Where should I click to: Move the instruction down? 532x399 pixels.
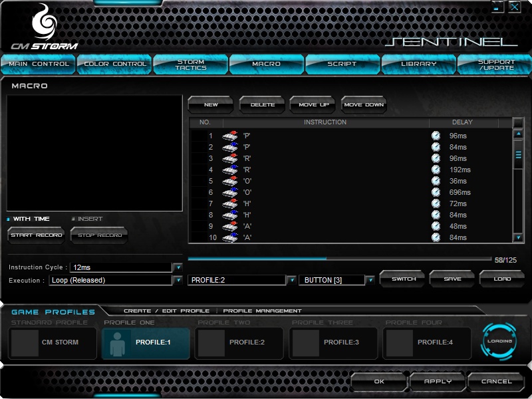click(364, 105)
